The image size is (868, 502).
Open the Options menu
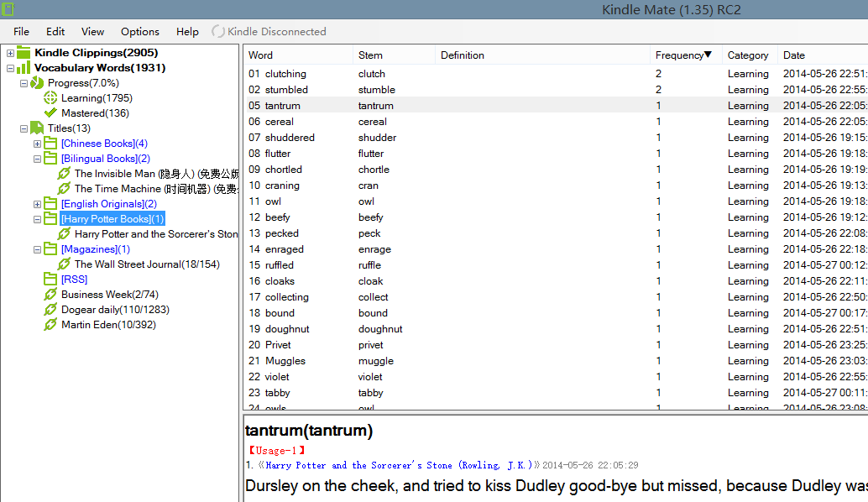pos(140,32)
